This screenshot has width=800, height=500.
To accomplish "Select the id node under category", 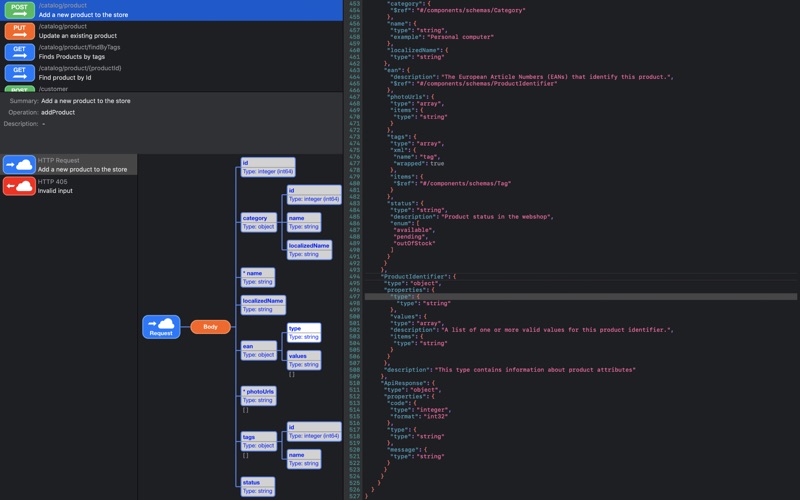I will (x=314, y=195).
